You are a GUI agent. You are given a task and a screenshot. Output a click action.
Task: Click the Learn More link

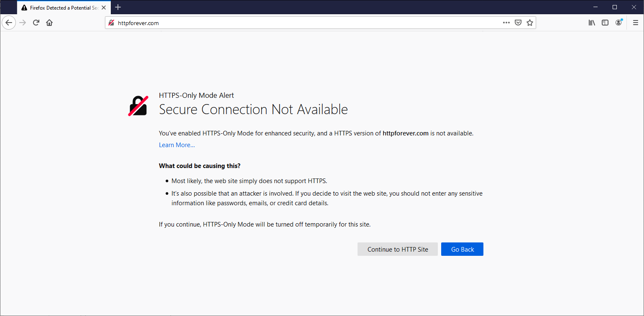(x=176, y=145)
